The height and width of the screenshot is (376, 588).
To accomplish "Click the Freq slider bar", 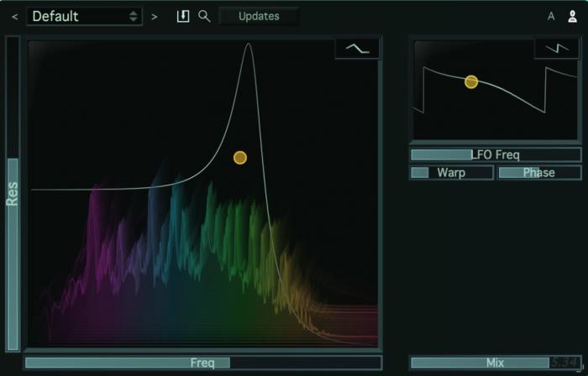I will coord(202,363).
